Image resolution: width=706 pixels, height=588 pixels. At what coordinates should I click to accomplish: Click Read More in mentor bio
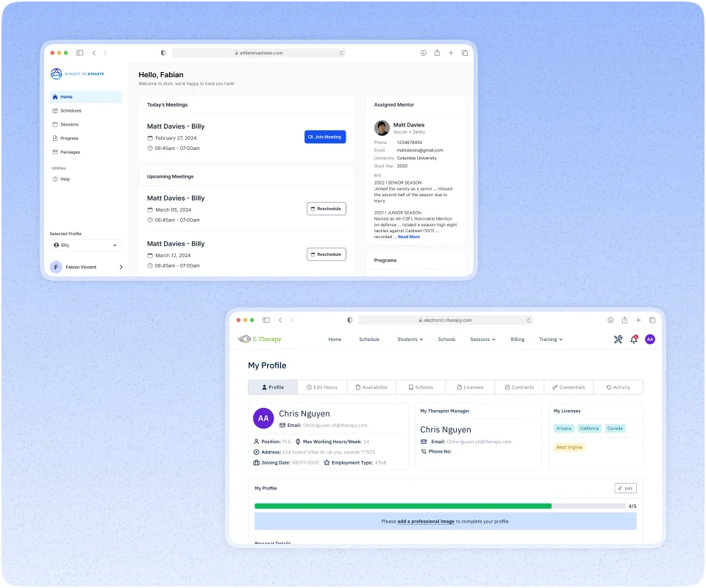coord(409,237)
